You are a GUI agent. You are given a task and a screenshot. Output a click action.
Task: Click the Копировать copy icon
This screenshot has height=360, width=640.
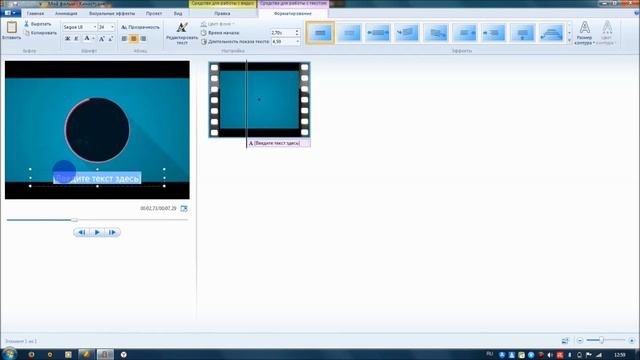[x=27, y=33]
